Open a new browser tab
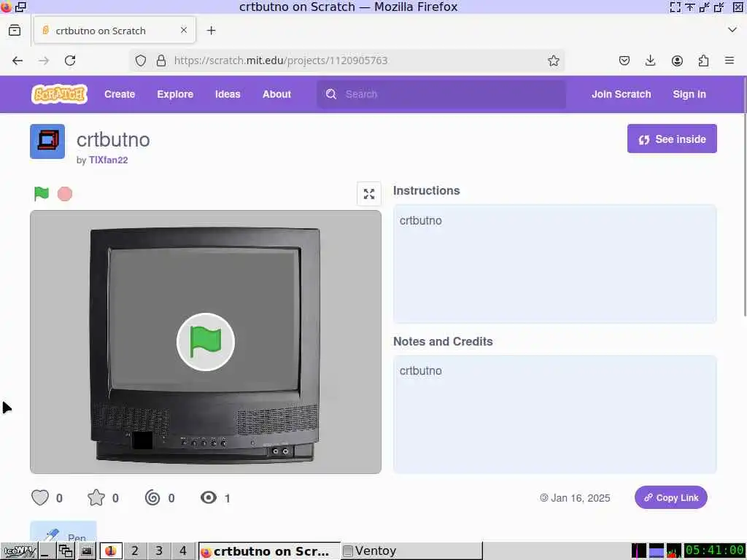747x560 pixels. (x=211, y=31)
